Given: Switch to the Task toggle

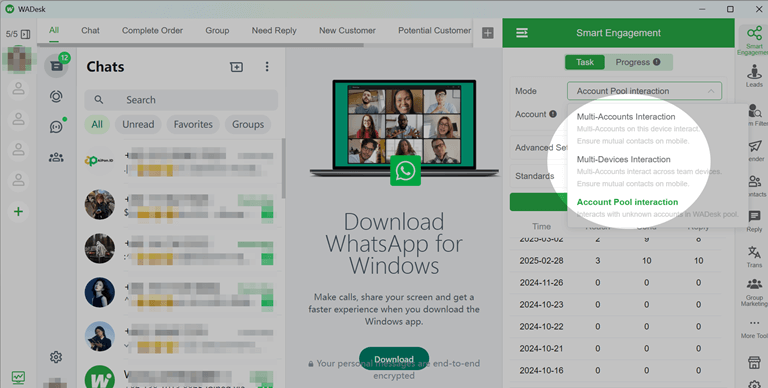Looking at the screenshot, I should coord(585,62).
